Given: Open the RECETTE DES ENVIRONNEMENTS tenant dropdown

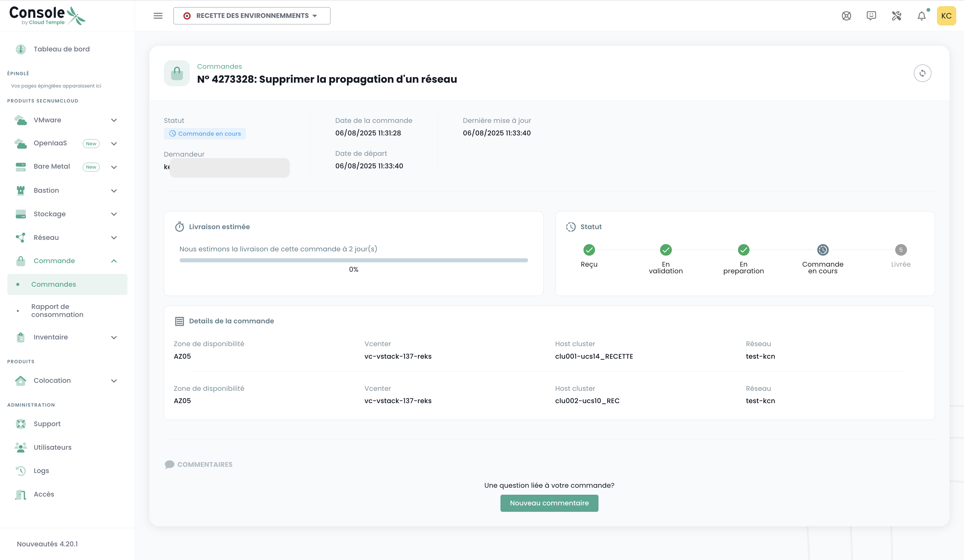Looking at the screenshot, I should 252,16.
